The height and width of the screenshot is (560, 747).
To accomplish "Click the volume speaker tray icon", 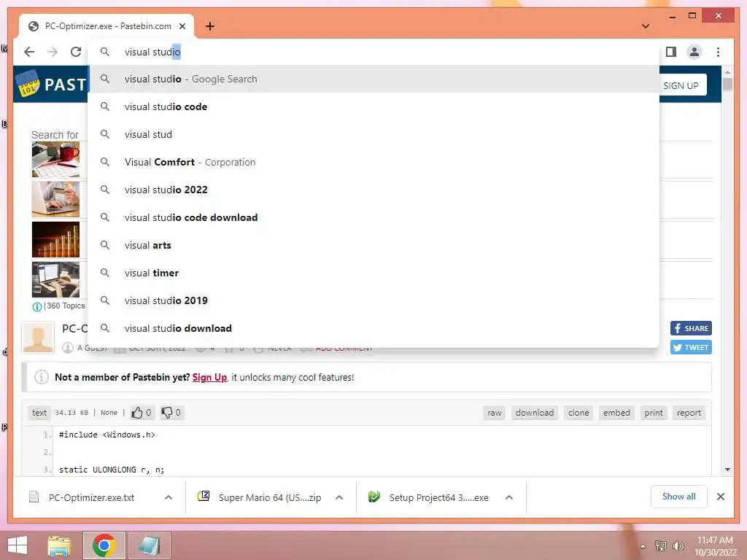I will pos(678,545).
